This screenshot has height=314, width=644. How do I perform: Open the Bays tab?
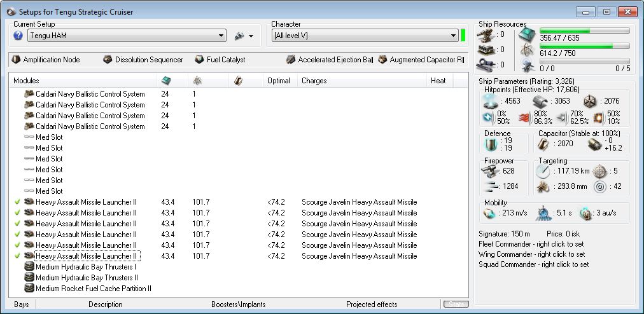pyautogui.click(x=22, y=304)
